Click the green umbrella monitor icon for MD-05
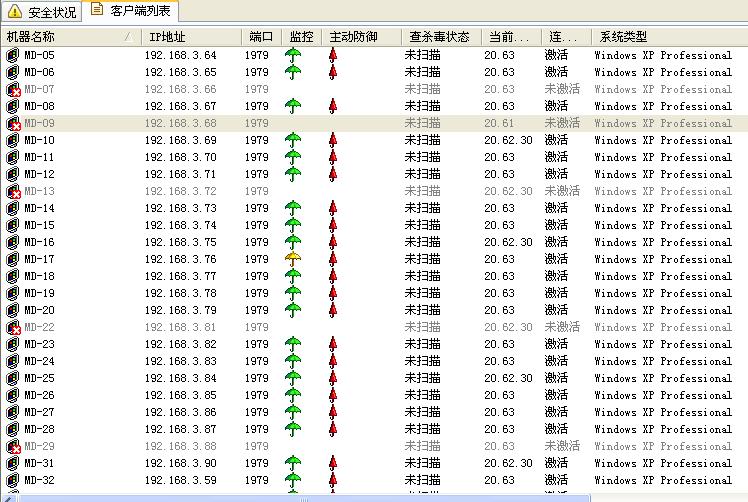 click(293, 55)
